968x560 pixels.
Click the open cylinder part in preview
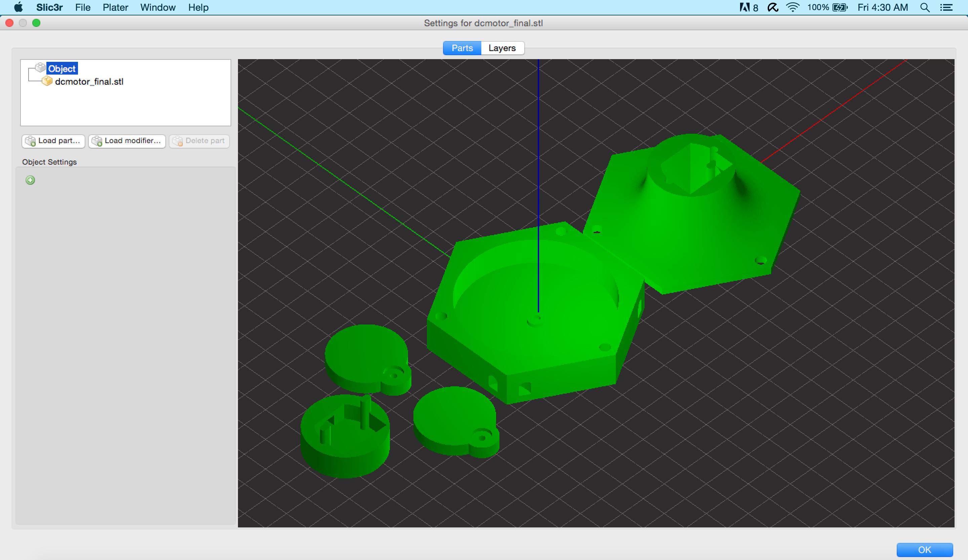[345, 436]
